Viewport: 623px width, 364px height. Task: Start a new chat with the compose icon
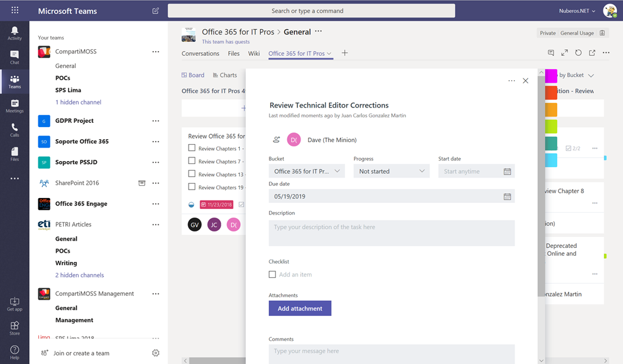(155, 10)
